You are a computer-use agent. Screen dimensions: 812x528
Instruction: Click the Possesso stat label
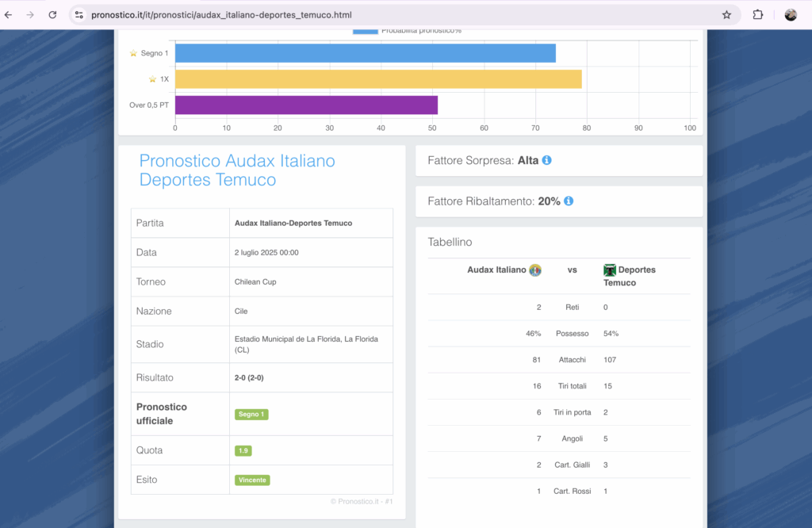573,333
